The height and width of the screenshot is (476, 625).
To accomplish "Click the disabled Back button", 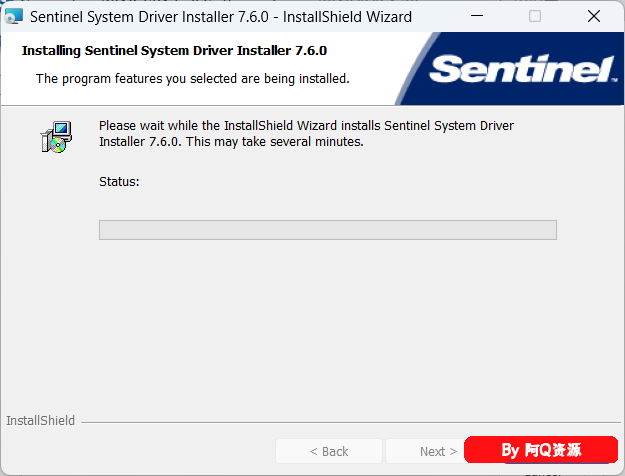I will click(x=329, y=451).
